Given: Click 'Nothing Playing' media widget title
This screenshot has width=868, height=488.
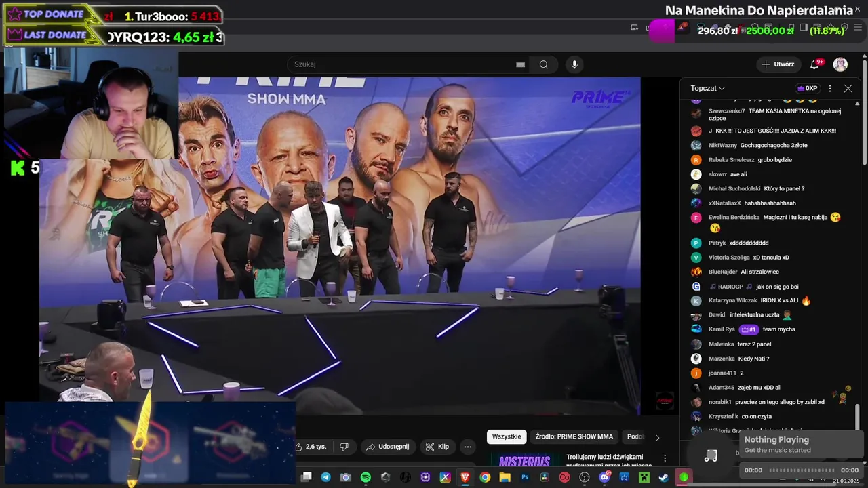Looking at the screenshot, I should (x=776, y=439).
